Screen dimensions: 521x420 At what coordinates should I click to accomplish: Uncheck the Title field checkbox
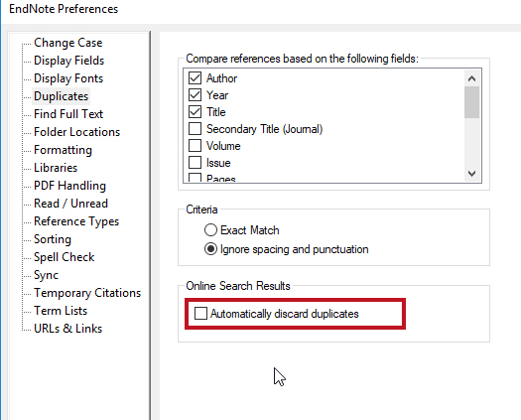(195, 112)
